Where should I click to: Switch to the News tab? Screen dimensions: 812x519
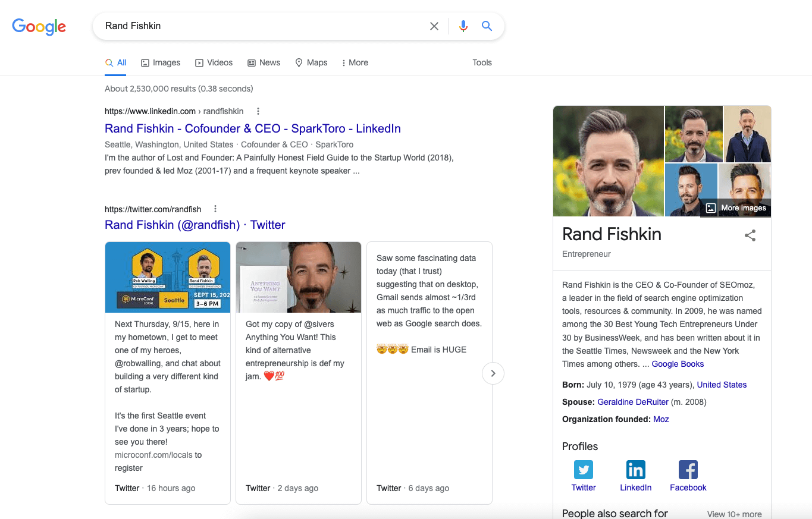click(x=264, y=62)
